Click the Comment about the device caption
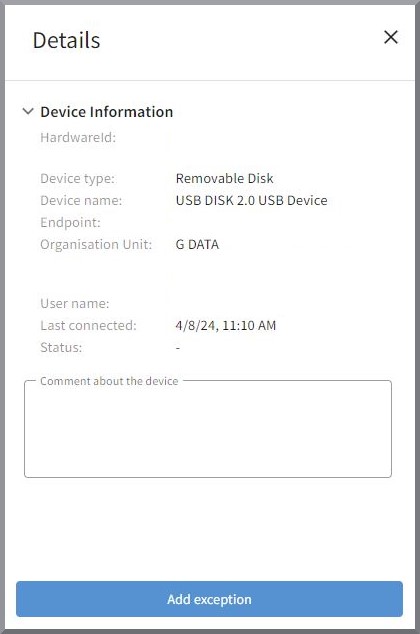The image size is (420, 634). click(109, 381)
